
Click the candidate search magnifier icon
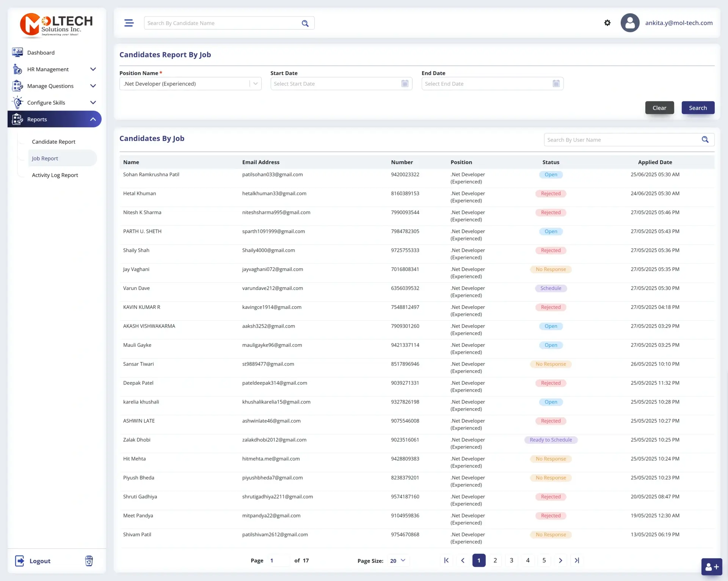click(x=306, y=23)
